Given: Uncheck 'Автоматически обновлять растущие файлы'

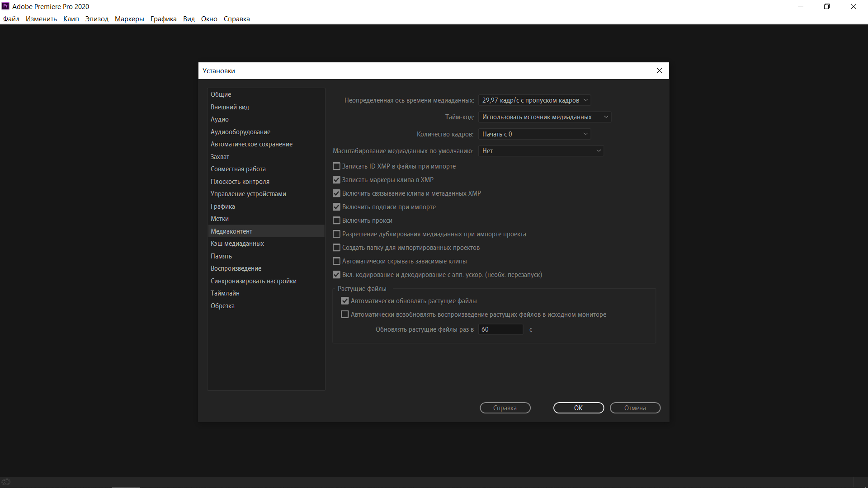Looking at the screenshot, I should click(x=345, y=301).
